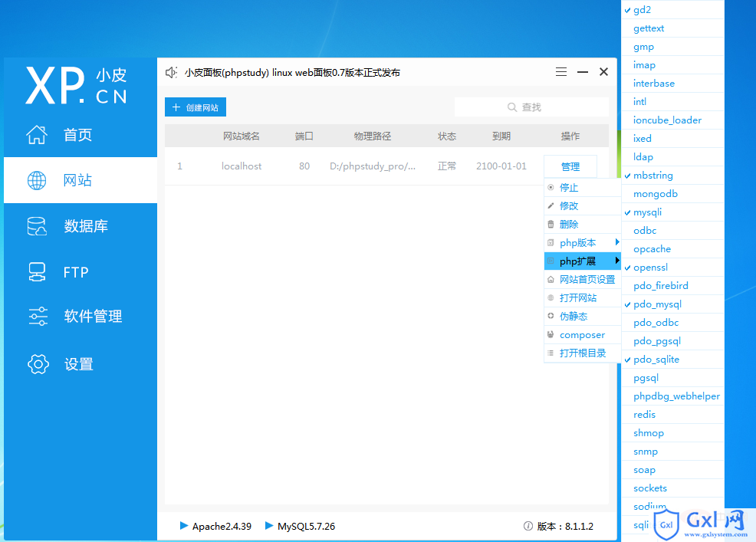
Task: Enable the pdo_pgsql extension
Action: point(673,341)
